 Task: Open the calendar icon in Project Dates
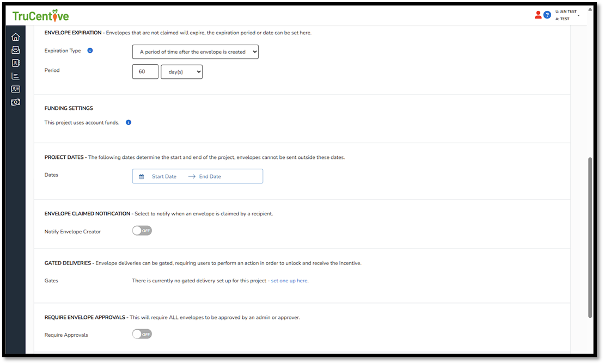(142, 176)
